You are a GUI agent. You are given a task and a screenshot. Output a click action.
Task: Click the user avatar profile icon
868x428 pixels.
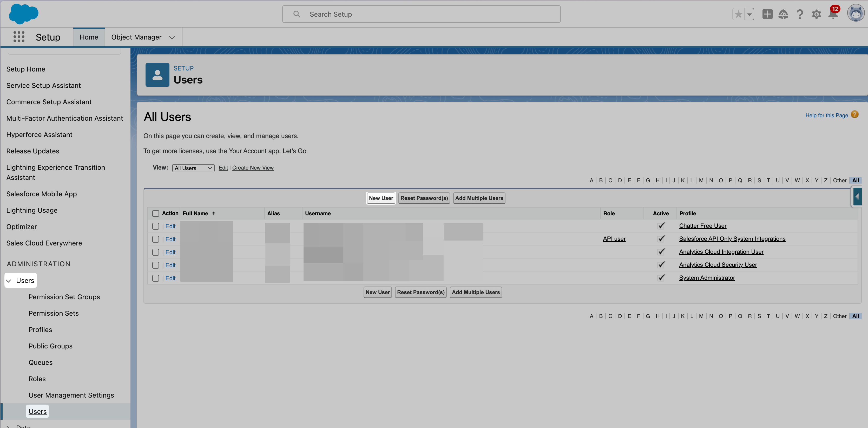pyautogui.click(x=855, y=14)
